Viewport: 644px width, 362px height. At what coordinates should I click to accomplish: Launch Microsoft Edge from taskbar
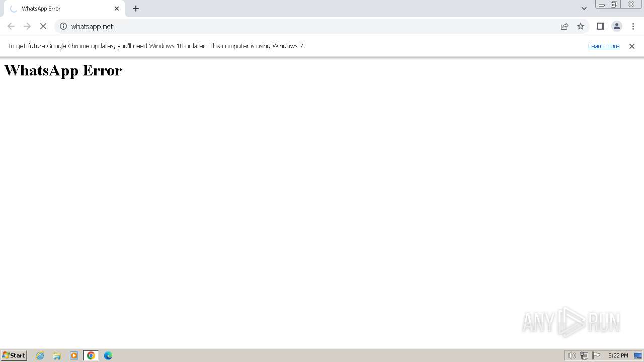[x=108, y=355]
